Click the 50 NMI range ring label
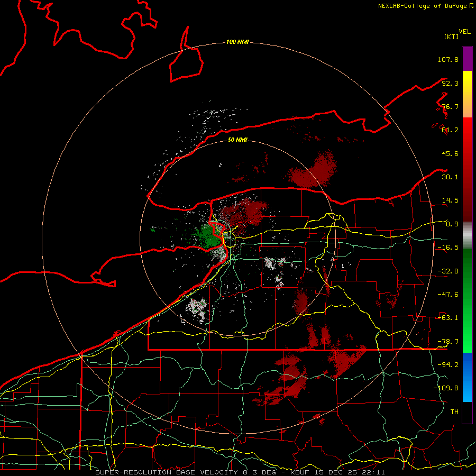Image resolution: width=476 pixels, height=476 pixels. click(x=237, y=140)
